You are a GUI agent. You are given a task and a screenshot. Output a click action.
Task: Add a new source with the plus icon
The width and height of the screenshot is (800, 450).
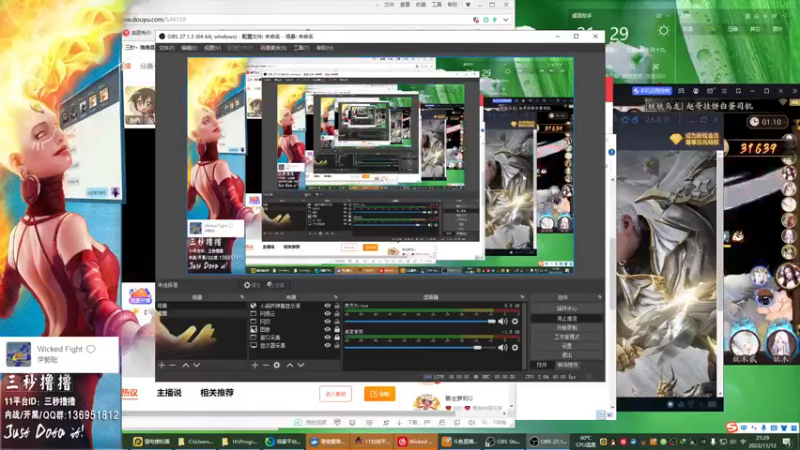tap(255, 365)
